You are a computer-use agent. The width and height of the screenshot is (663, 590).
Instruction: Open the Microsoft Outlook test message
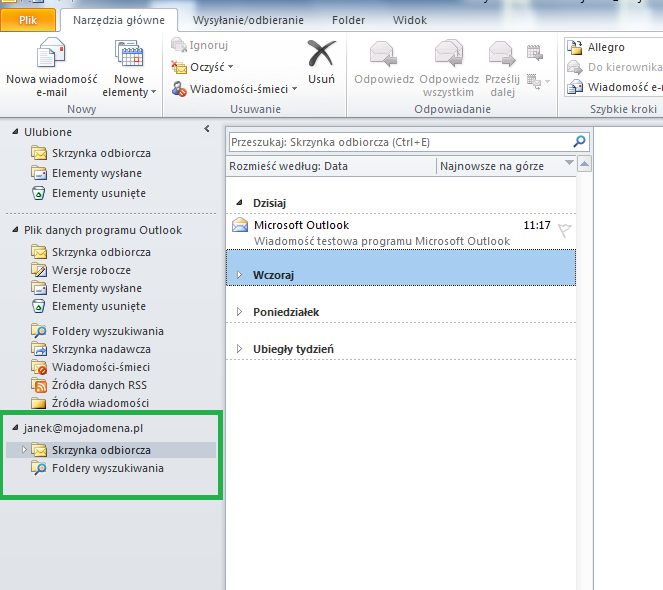(x=401, y=233)
